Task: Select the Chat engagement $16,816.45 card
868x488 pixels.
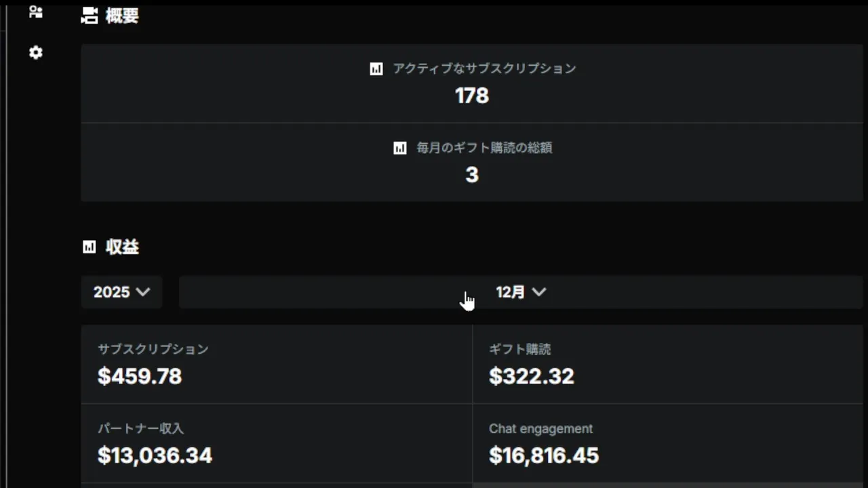Action: 668,443
